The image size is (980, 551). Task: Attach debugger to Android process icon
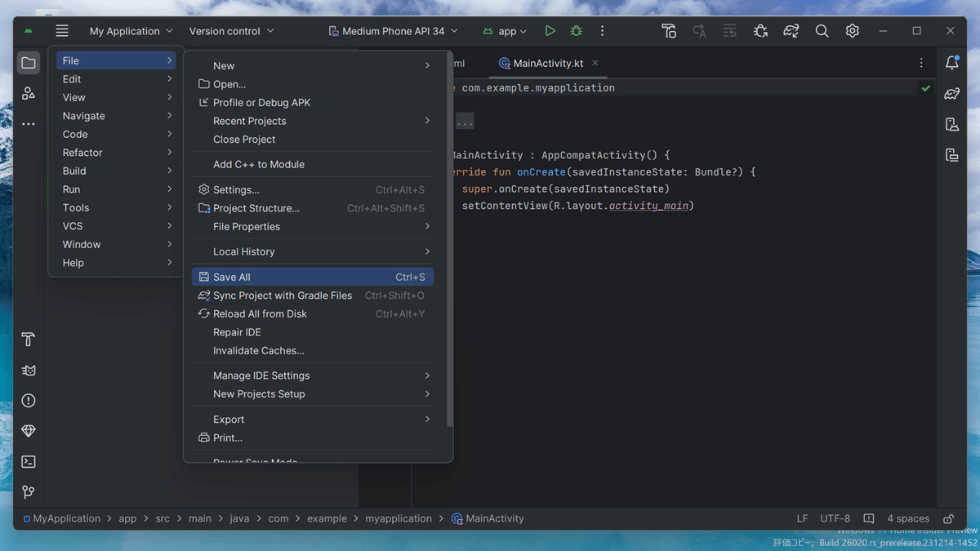point(760,31)
